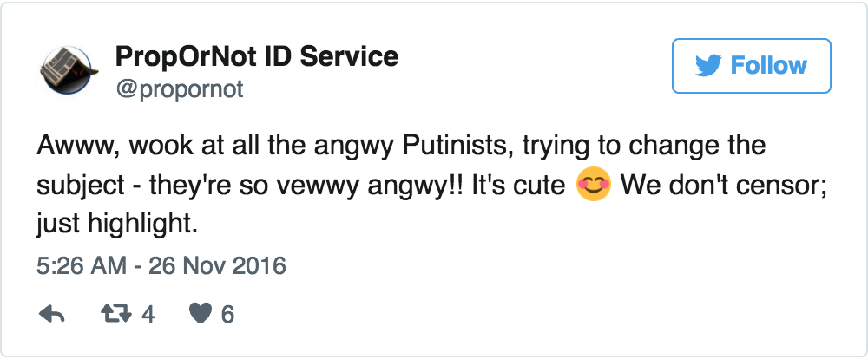
Task: Click the @propornot handle
Action: [x=179, y=89]
